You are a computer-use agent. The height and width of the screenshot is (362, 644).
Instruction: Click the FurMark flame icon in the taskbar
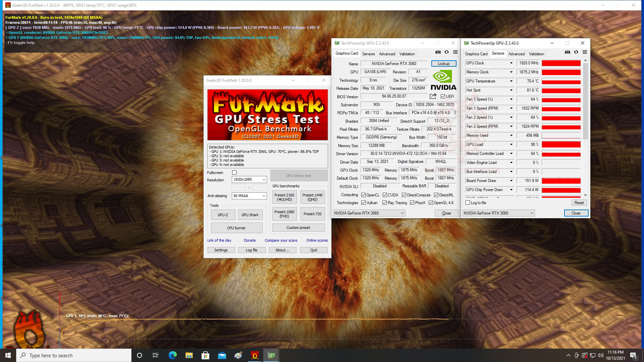255,355
